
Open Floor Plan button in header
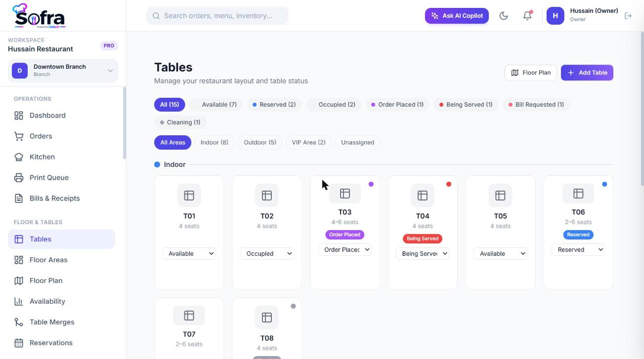(531, 73)
